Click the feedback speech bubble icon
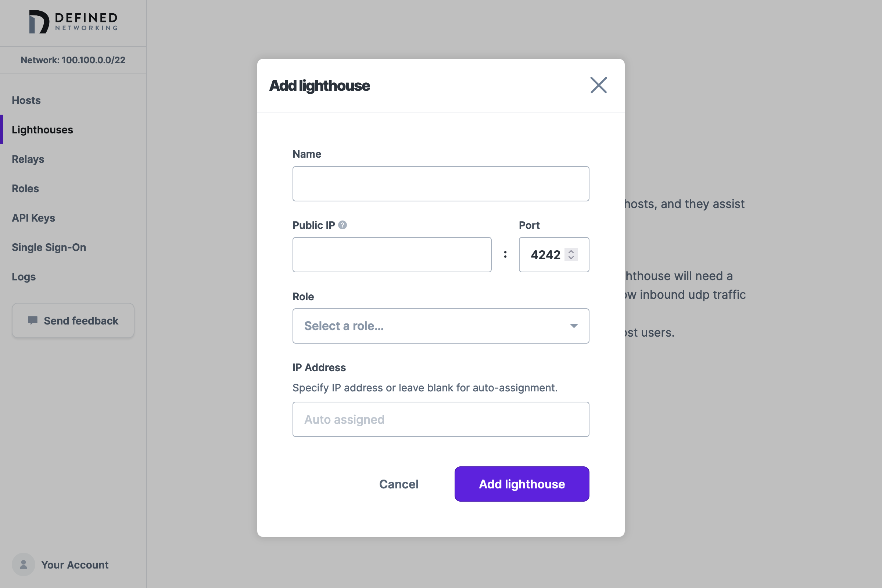Image resolution: width=882 pixels, height=588 pixels. (33, 320)
